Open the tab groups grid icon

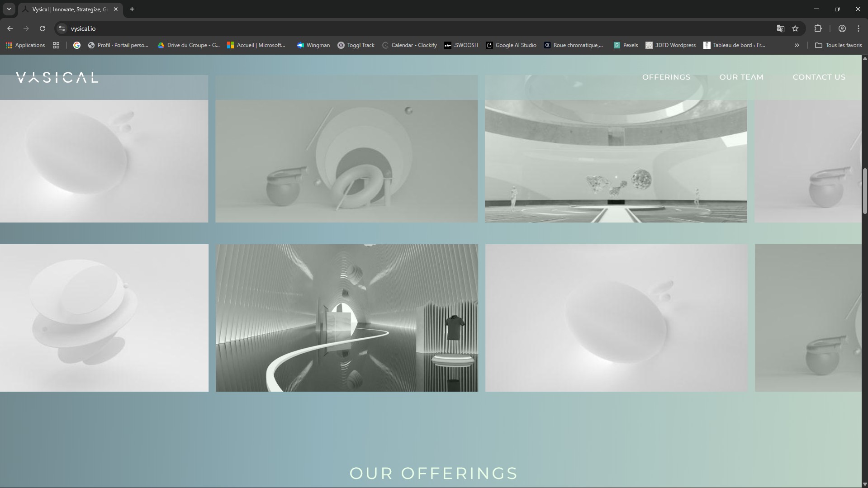point(56,45)
